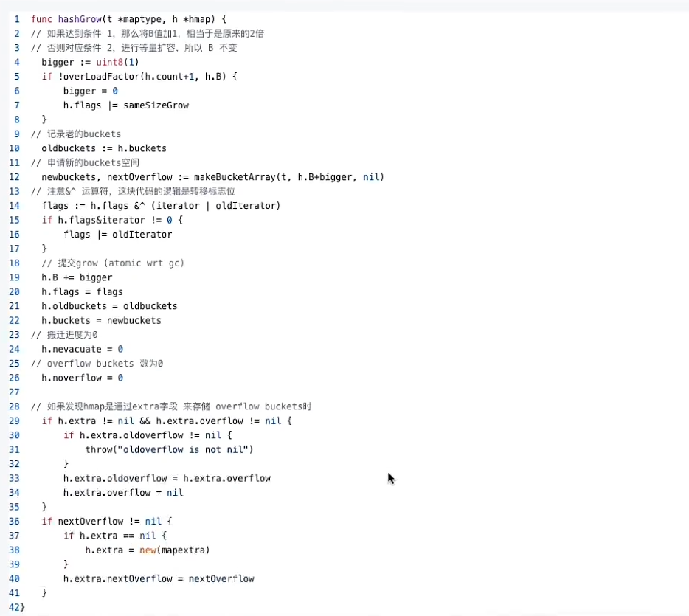Click the first comment about condition 1
The height and width of the screenshot is (616, 689).
click(148, 34)
